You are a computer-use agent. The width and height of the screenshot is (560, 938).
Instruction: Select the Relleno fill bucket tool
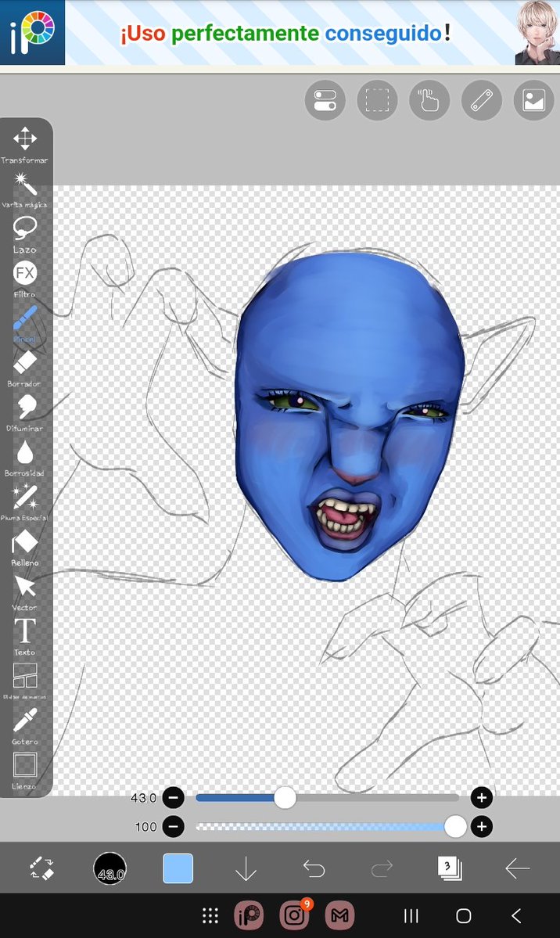24,548
